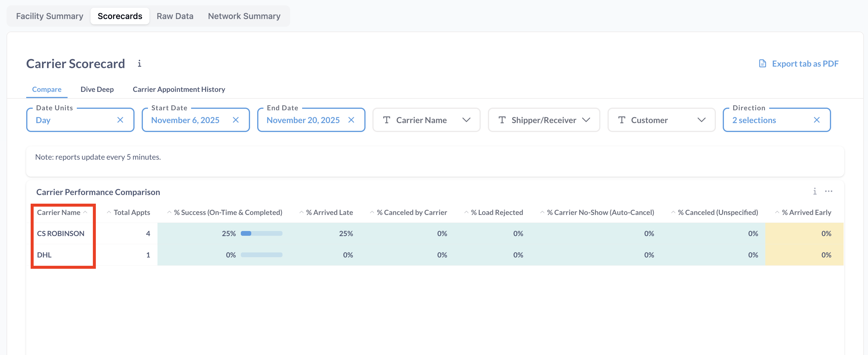The height and width of the screenshot is (355, 868).
Task: Clear the End Date filter
Action: [351, 120]
